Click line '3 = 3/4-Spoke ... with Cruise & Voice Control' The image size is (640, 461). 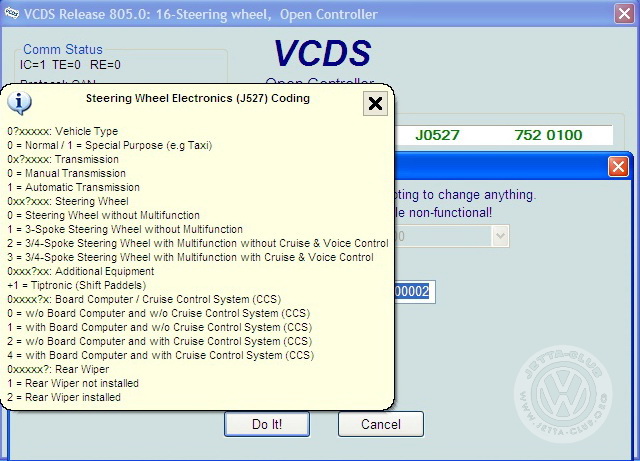click(190, 257)
